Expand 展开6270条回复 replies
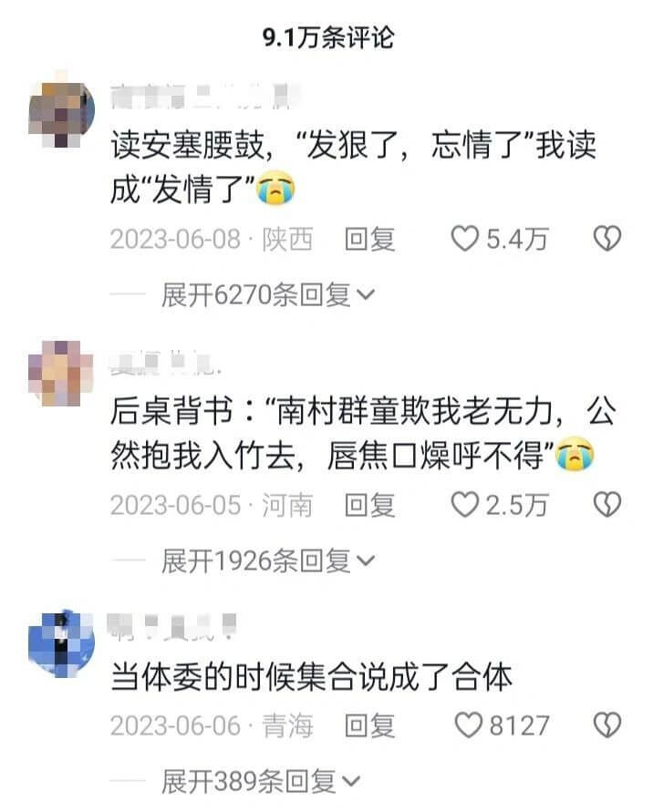 click(268, 295)
